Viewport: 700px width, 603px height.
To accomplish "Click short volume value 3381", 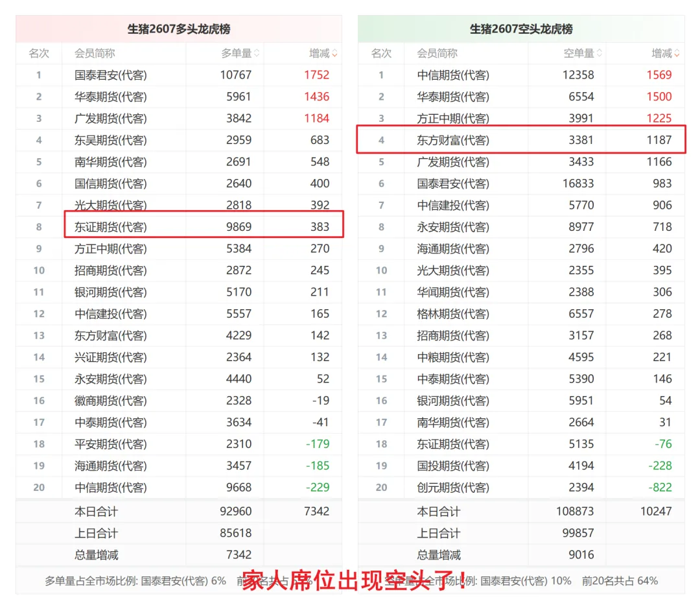I will point(581,140).
